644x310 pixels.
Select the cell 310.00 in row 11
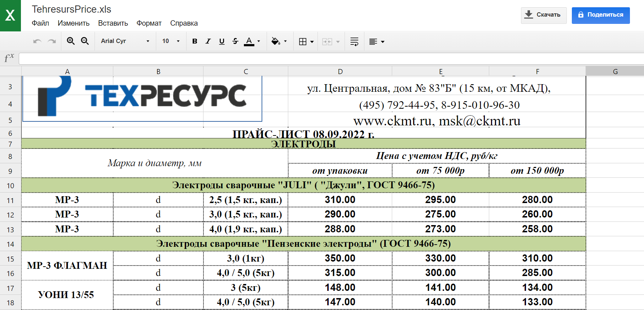tap(340, 200)
